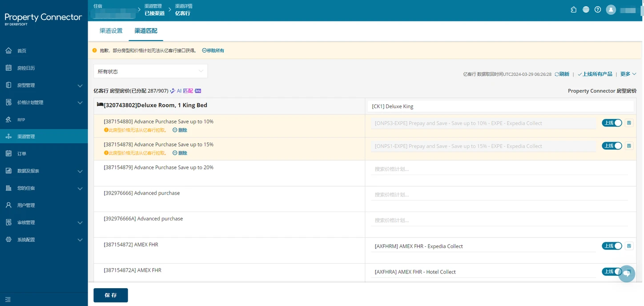Screen dimensions: 644x306
Task: Click the 您的住宿 building icon
Action: [8, 188]
